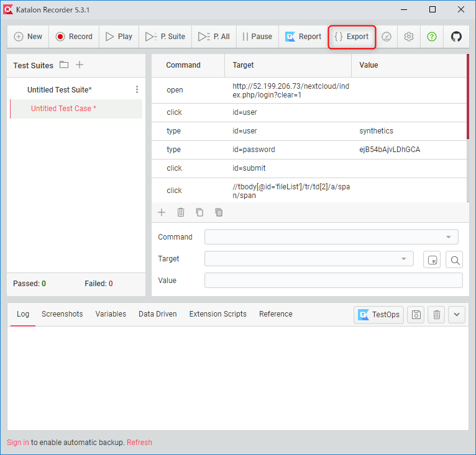Screen dimensions: 476x455
Task: Click the Value input field
Action: 333,281
